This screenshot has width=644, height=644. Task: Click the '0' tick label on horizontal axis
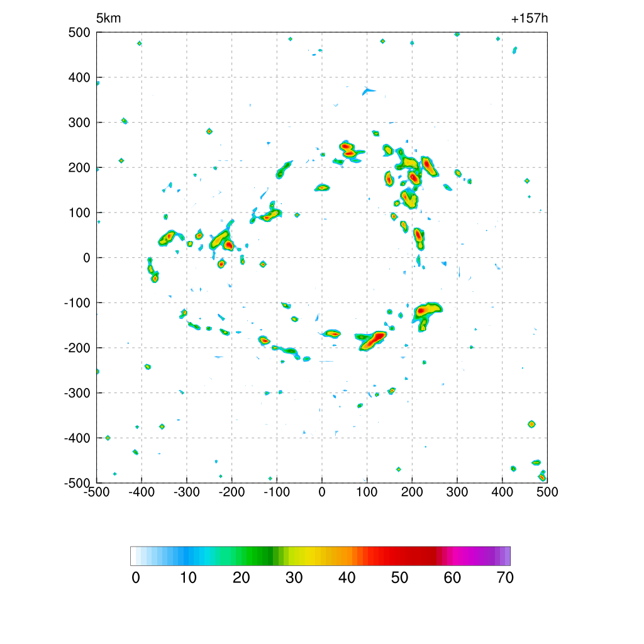322,492
